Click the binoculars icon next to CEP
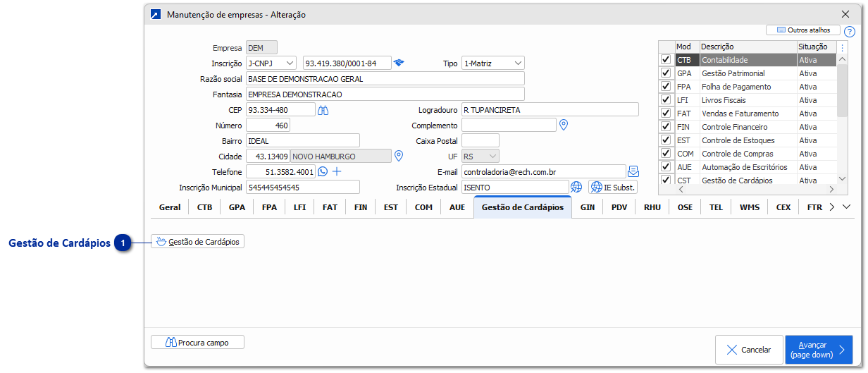The image size is (868, 373). 324,109
